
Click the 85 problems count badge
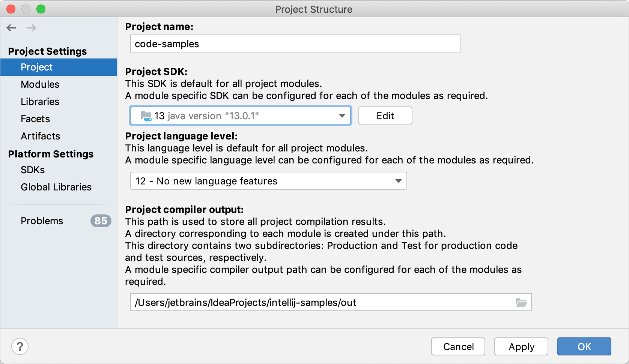101,221
